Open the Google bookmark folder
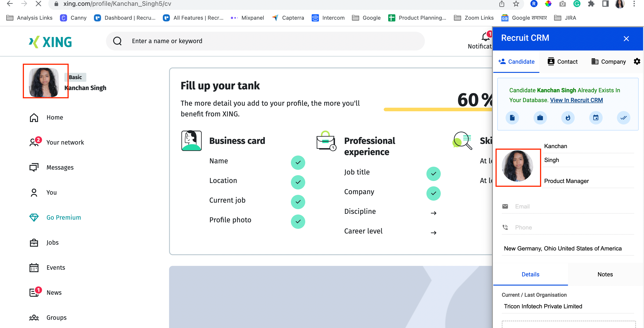644x328 pixels. [366, 18]
